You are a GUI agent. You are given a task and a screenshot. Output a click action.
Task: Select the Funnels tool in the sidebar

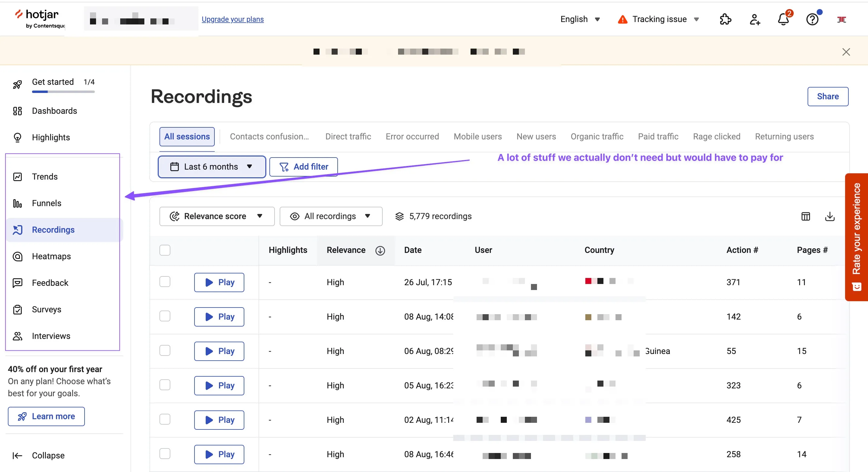click(x=47, y=203)
